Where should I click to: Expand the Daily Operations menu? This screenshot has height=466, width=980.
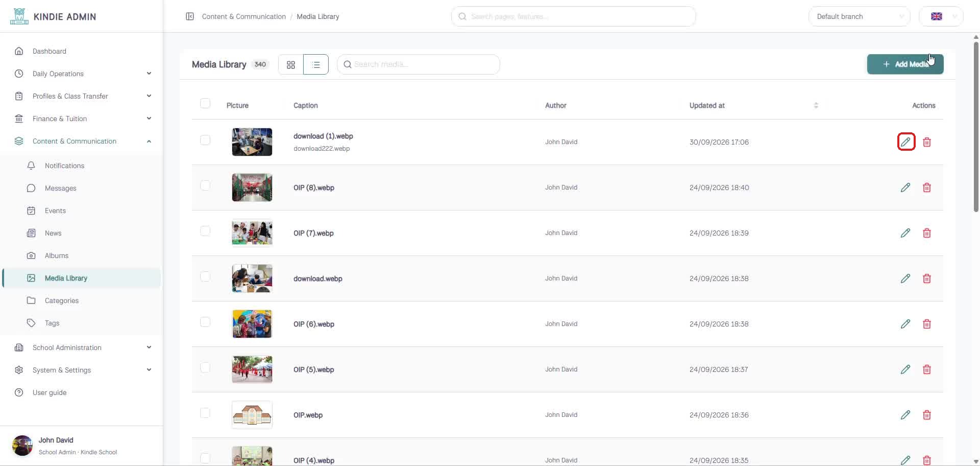(82, 74)
